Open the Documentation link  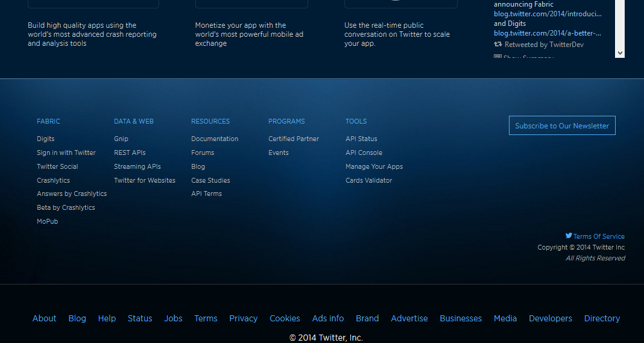215,139
